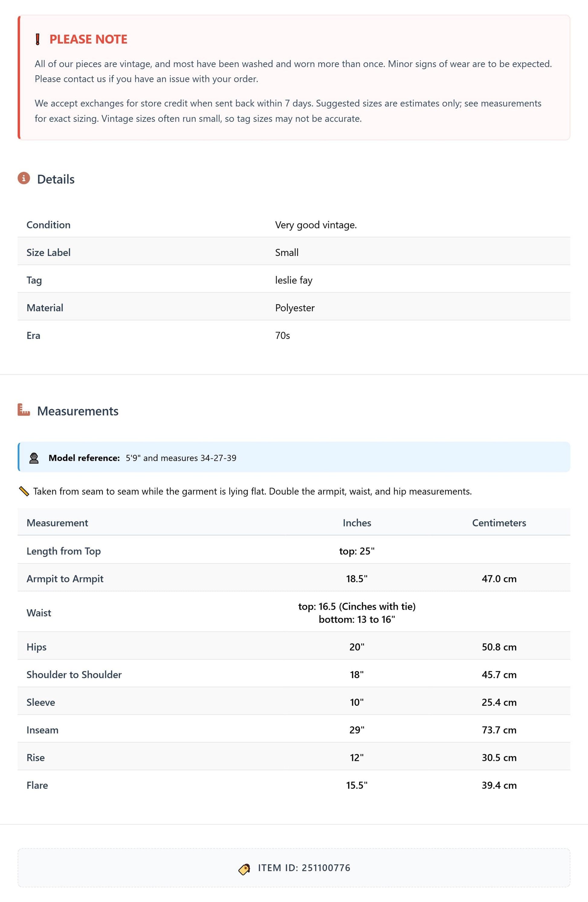Click the Flare row 39.4 cm value
The width and height of the screenshot is (588, 902).
click(499, 785)
